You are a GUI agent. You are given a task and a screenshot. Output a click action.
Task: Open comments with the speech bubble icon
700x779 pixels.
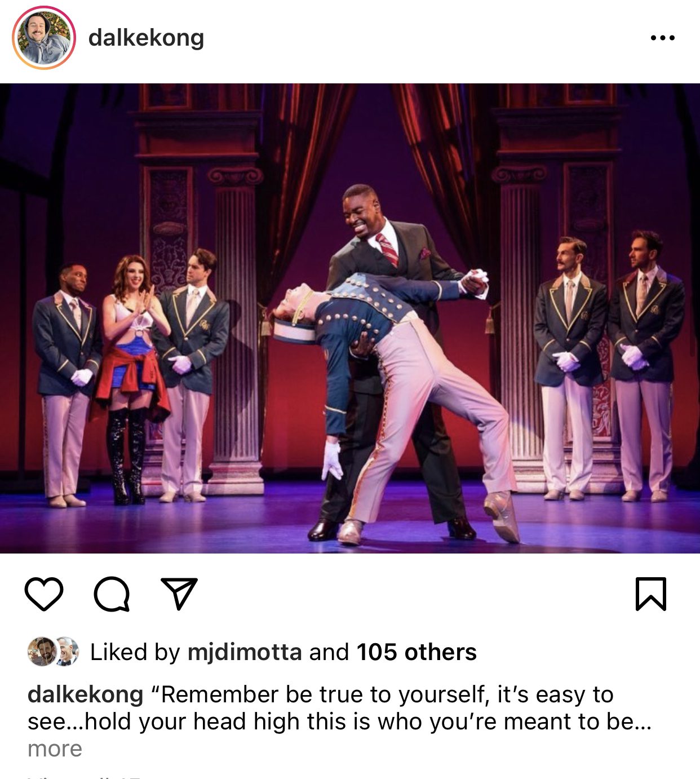[112, 594]
